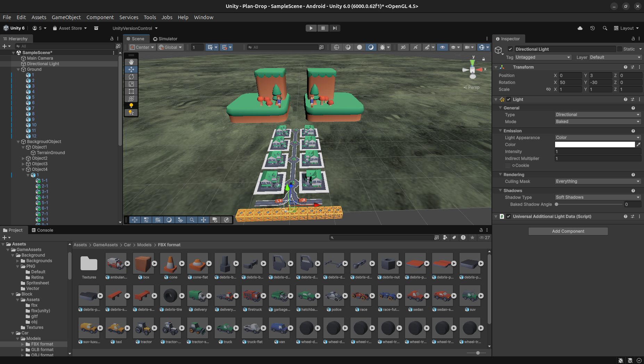Open the Jobs menu
Image resolution: width=644 pixels, height=364 pixels.
coord(167,17)
